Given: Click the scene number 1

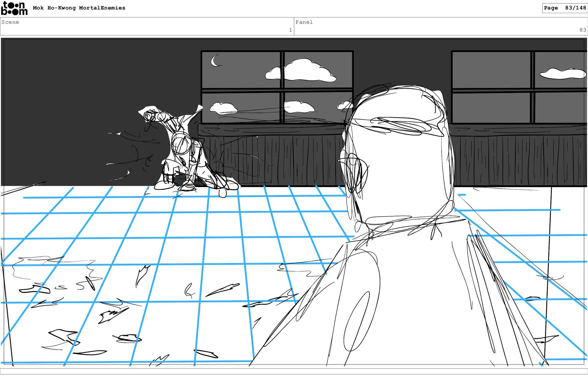Looking at the screenshot, I should click(290, 30).
